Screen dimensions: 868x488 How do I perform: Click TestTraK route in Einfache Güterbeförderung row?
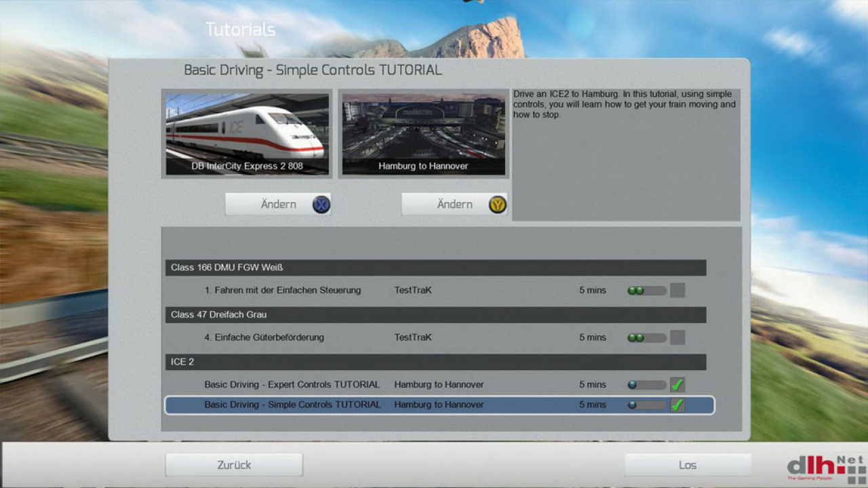(413, 338)
